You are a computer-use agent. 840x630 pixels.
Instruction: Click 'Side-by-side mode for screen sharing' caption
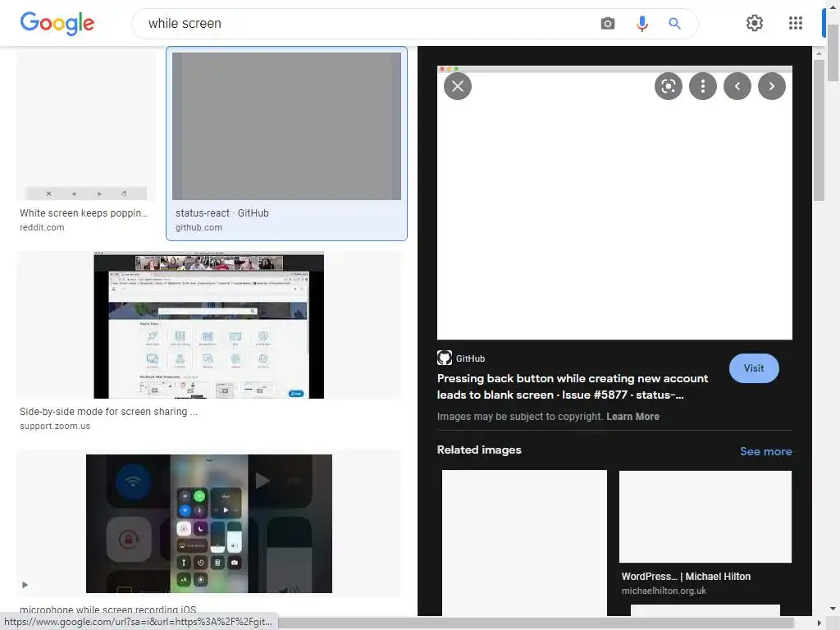point(109,412)
